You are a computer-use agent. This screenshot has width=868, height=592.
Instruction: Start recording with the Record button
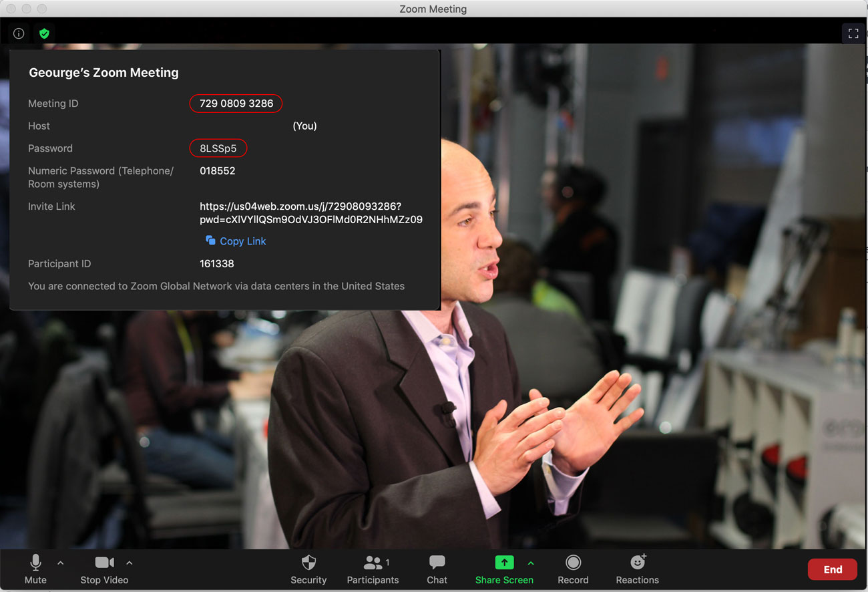coord(573,570)
